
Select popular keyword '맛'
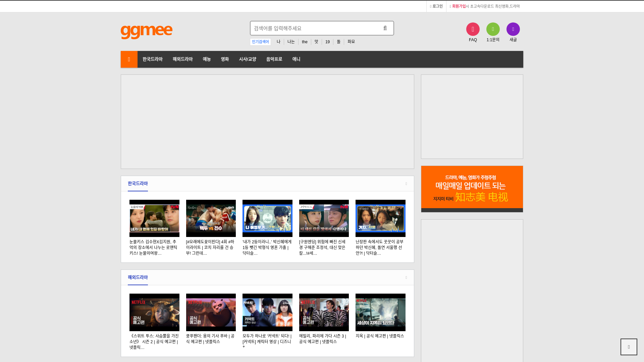coord(316,42)
